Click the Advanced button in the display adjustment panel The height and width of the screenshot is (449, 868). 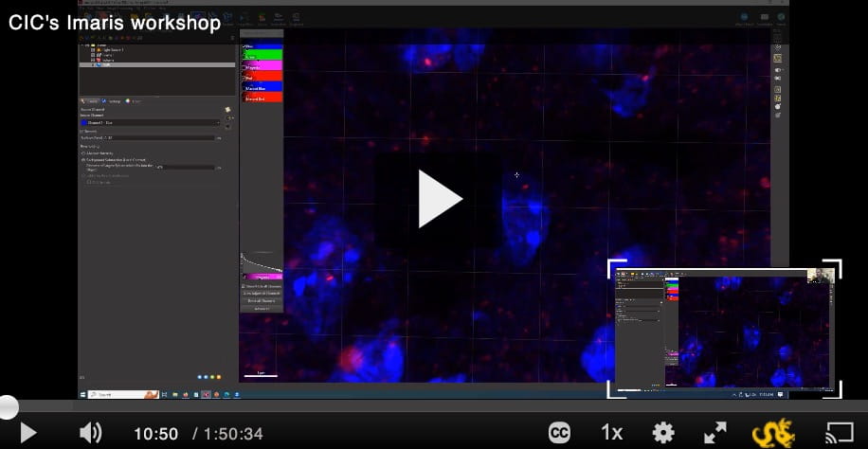262,309
